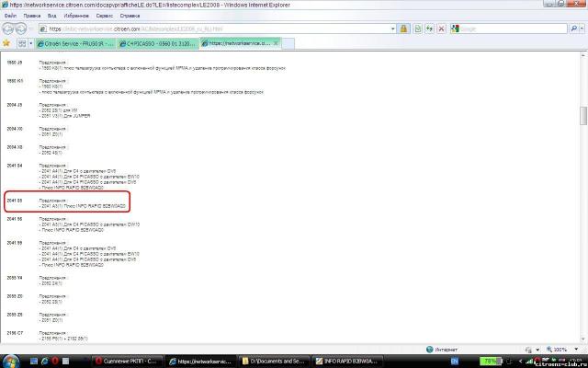
Task: Click the security padlock icon in address bar
Action: point(402,29)
